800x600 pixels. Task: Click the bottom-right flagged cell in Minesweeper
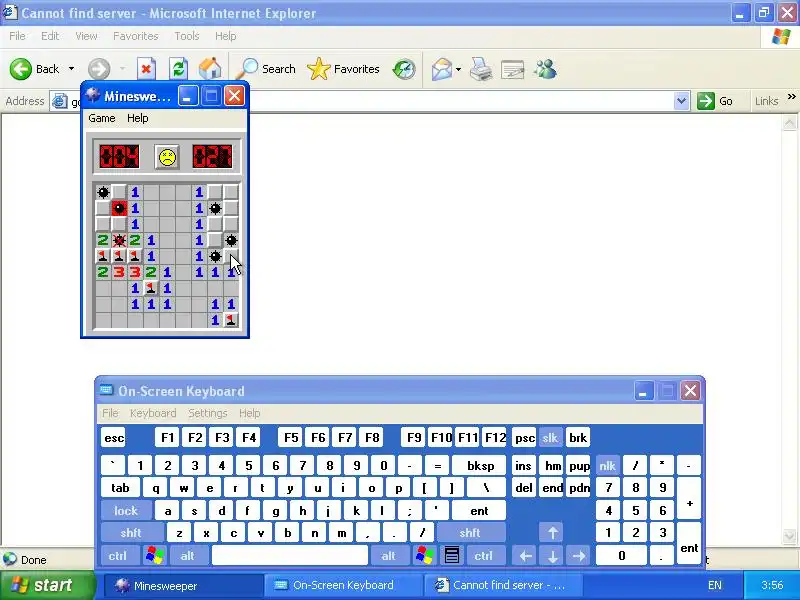pyautogui.click(x=231, y=320)
